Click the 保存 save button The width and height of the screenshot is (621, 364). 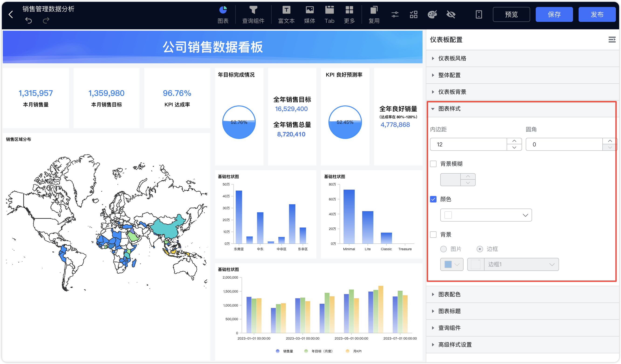tap(554, 14)
